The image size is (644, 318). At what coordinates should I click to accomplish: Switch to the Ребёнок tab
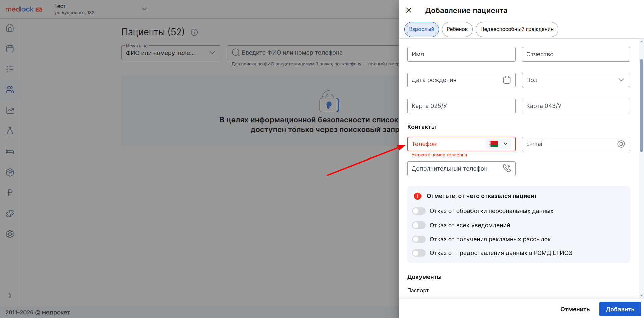457,29
